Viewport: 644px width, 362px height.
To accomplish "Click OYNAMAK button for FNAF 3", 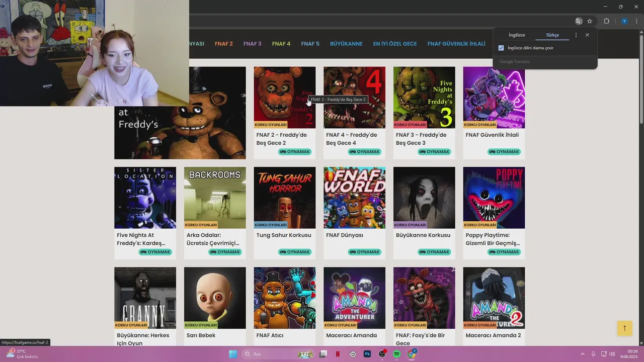I will pos(435,152).
